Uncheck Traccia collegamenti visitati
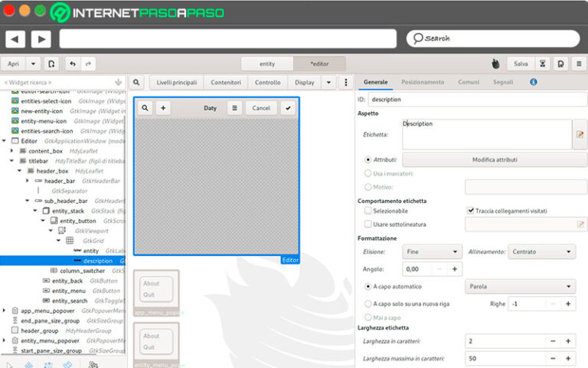Viewport: 588px width, 368px height. [x=470, y=210]
